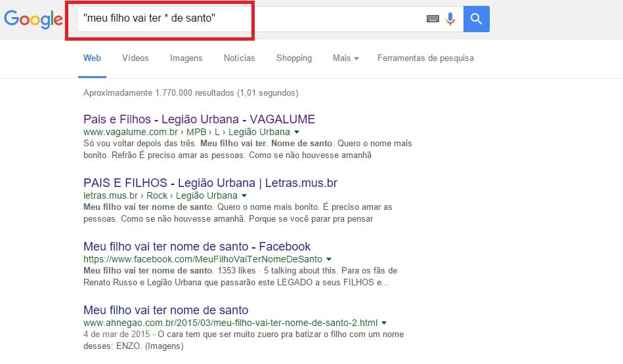623x364 pixels.
Task: Click into the search query input field
Action: (250, 18)
